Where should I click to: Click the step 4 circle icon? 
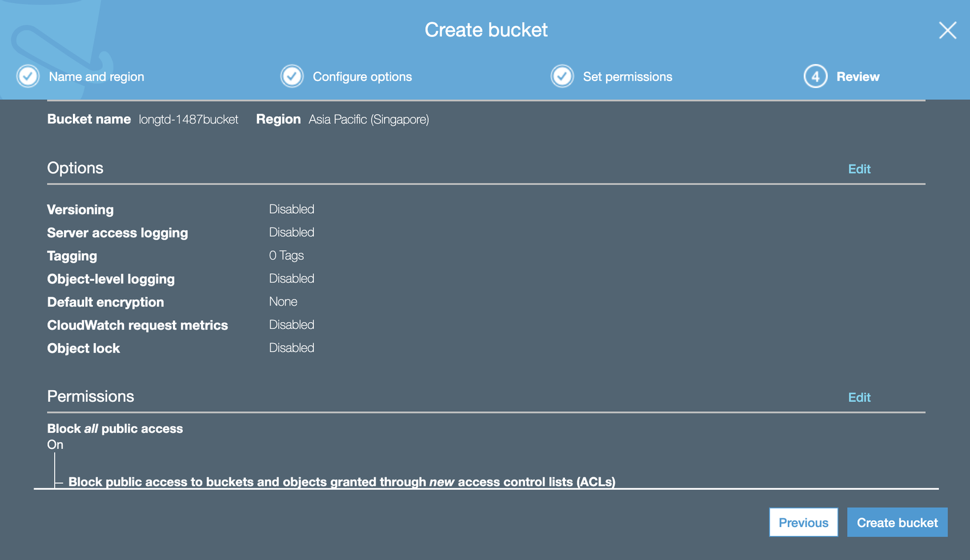click(x=815, y=76)
